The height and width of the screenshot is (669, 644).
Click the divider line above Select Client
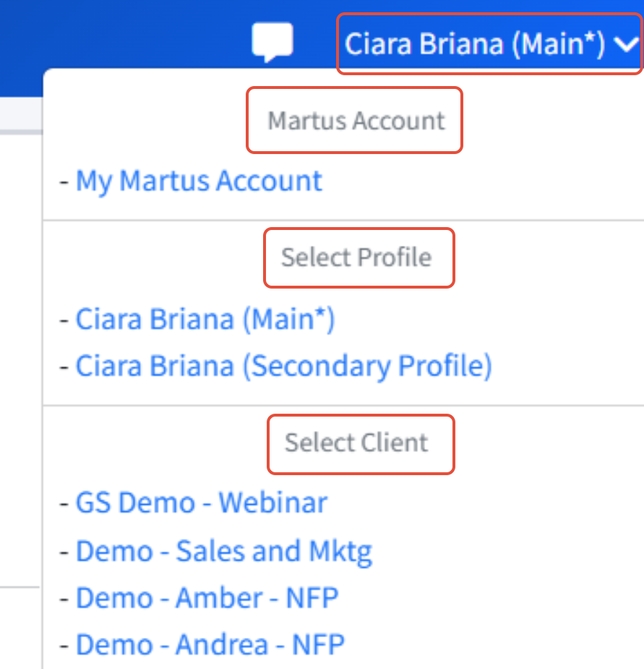coord(343,405)
